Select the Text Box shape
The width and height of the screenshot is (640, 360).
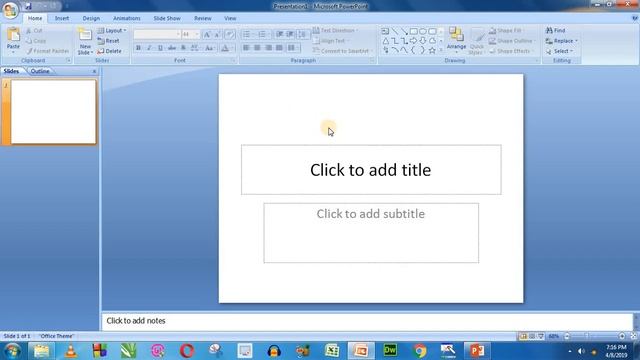coord(385,31)
